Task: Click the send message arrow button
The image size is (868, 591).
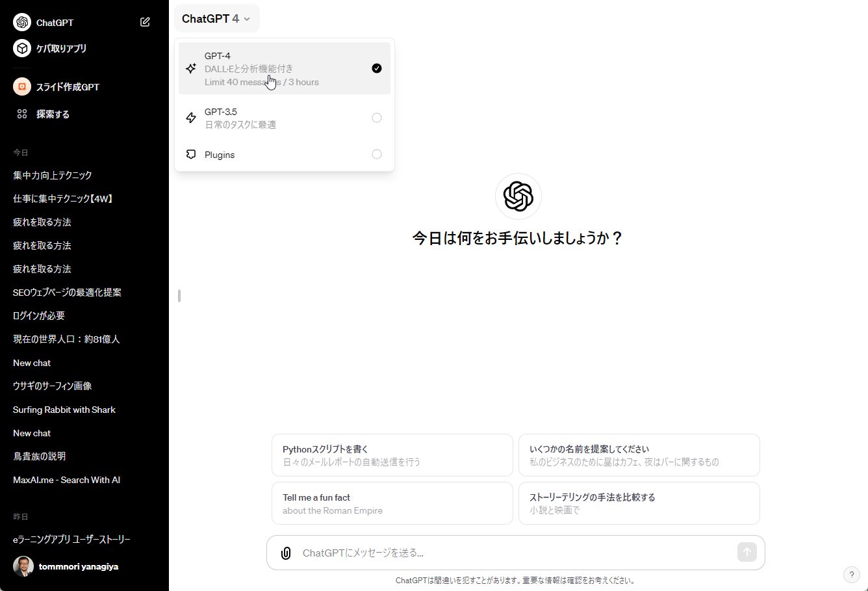Action: click(x=747, y=552)
